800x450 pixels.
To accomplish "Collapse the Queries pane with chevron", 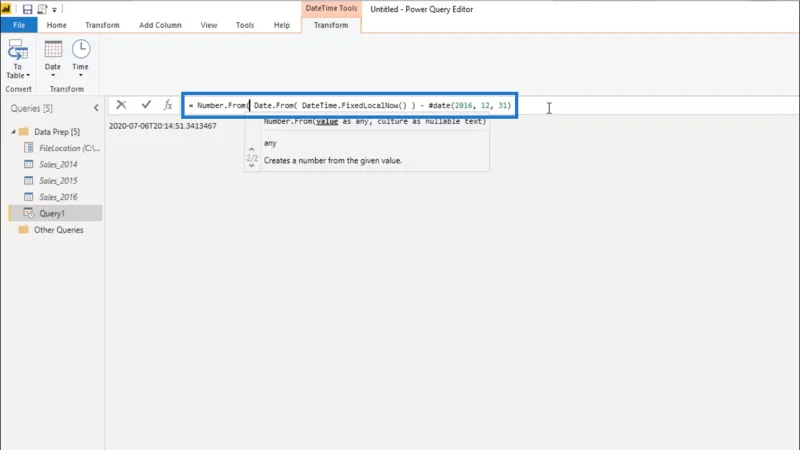I will (96, 108).
